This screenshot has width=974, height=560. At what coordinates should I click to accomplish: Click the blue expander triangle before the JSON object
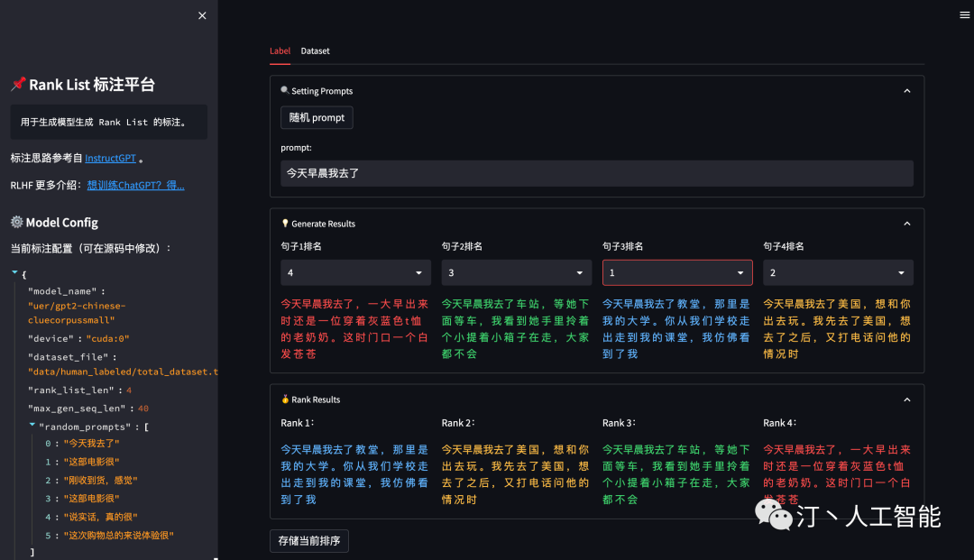tap(14, 272)
